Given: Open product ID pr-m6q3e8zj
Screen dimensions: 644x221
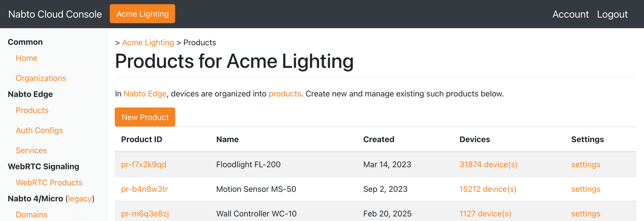Looking at the screenshot, I should [145, 214].
